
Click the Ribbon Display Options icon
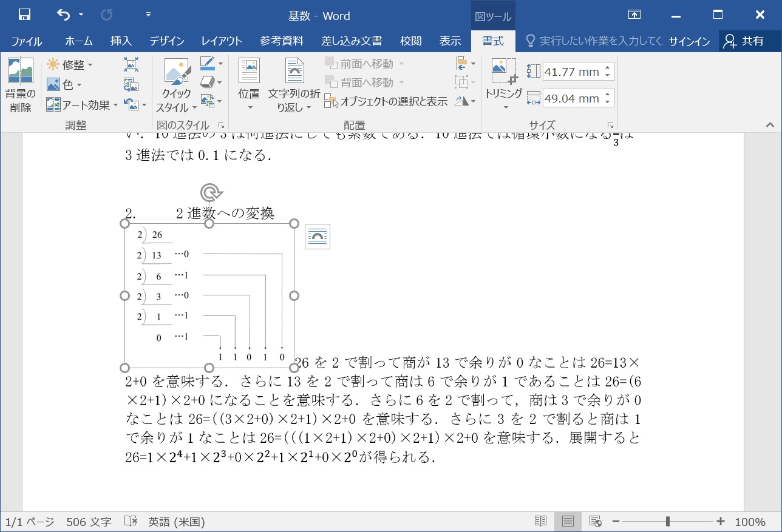[634, 15]
